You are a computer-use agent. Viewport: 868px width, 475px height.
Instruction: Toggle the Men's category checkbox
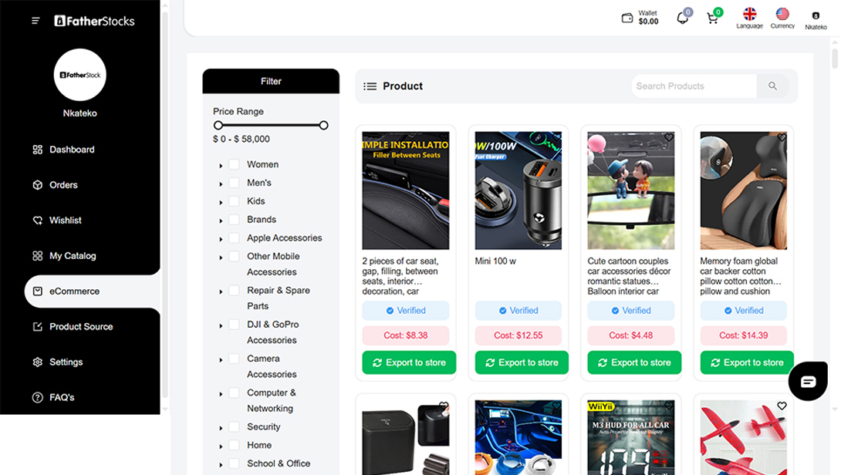(x=234, y=183)
